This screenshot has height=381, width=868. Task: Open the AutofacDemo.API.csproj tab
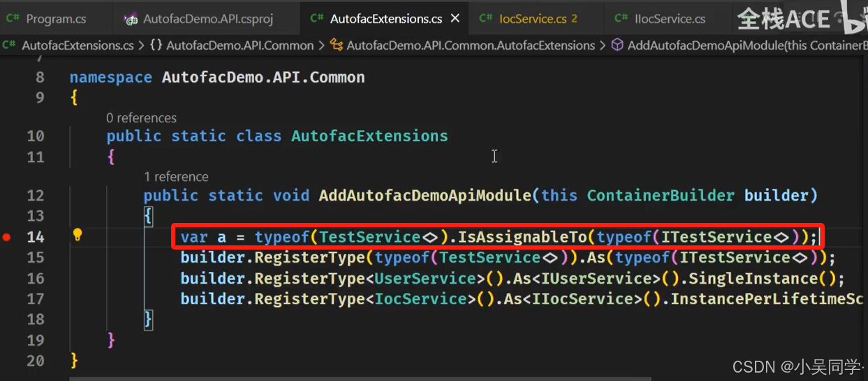point(207,19)
